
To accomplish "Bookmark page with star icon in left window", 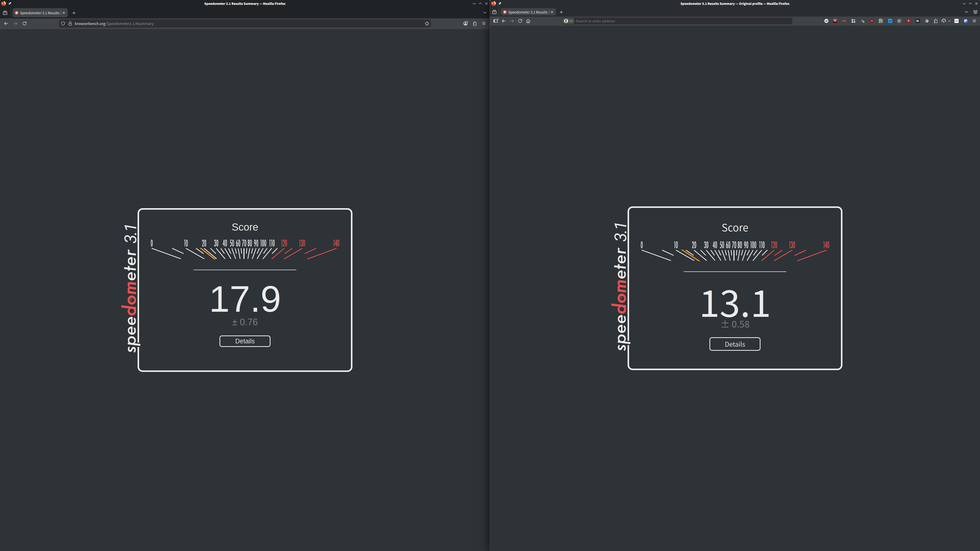I will 427,23.
